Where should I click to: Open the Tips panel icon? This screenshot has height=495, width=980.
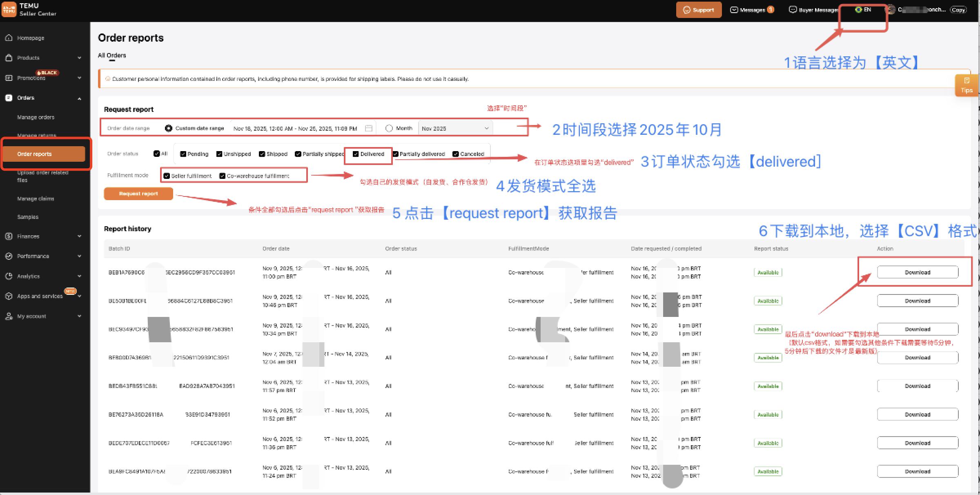click(966, 81)
